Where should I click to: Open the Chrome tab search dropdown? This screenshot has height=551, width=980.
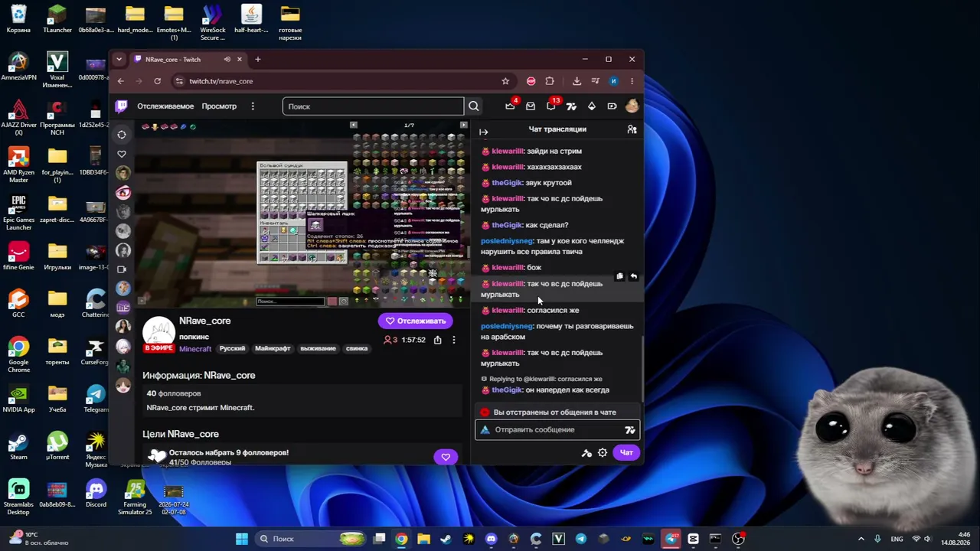point(119,59)
